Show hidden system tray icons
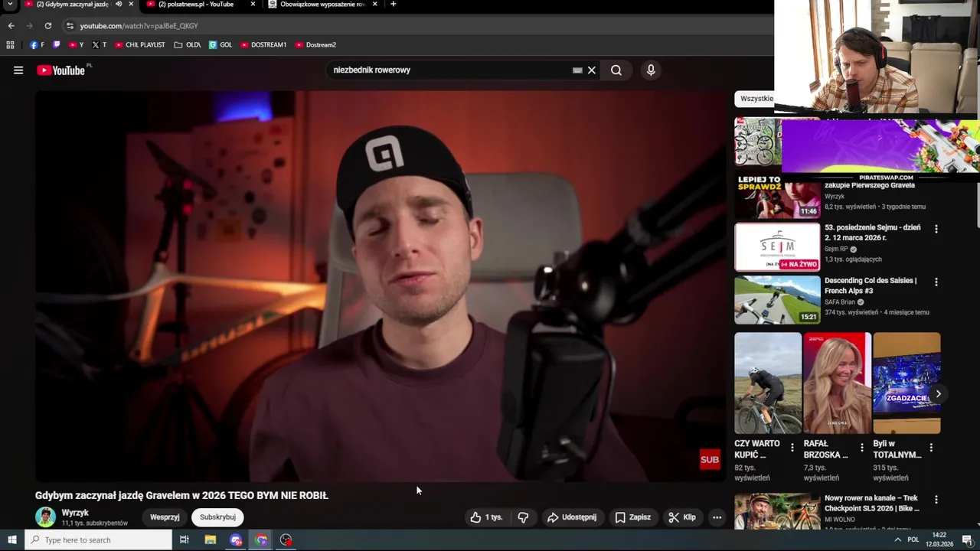The height and width of the screenshot is (551, 980). pyautogui.click(x=897, y=540)
